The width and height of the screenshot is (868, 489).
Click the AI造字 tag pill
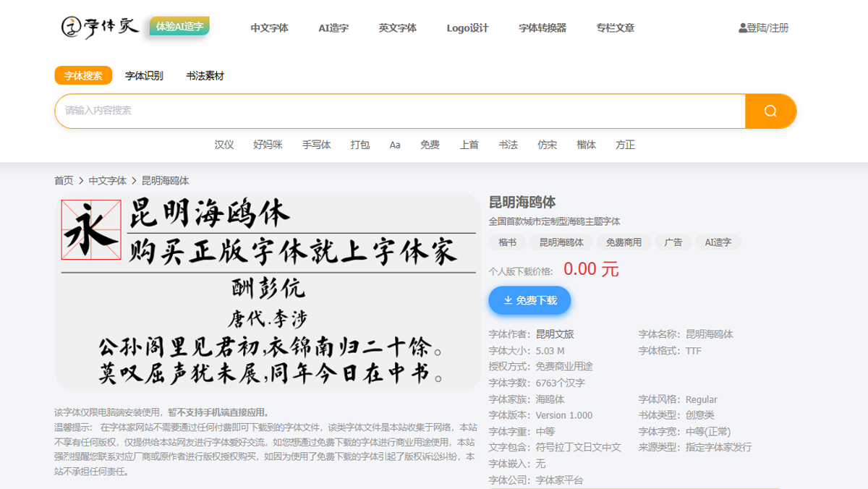coord(718,242)
